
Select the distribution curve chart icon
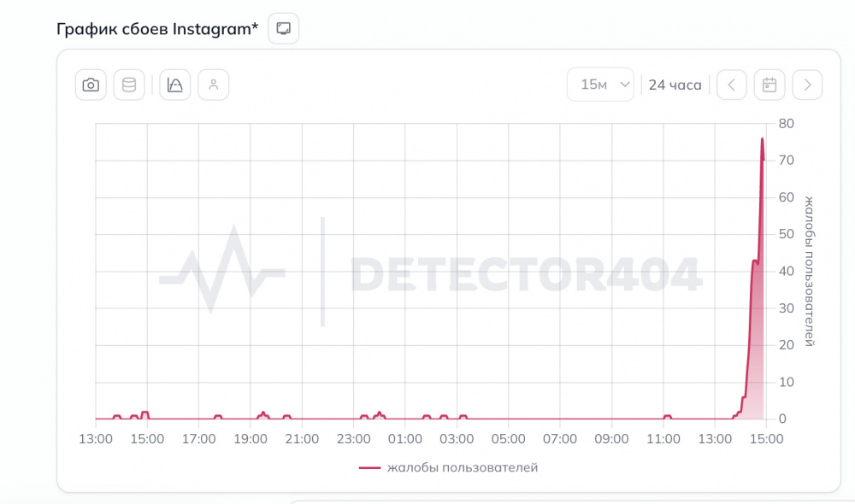click(x=175, y=85)
